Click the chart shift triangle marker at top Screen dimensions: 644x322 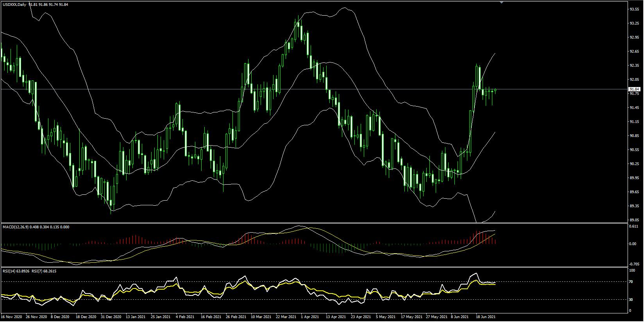pyautogui.click(x=502, y=2)
